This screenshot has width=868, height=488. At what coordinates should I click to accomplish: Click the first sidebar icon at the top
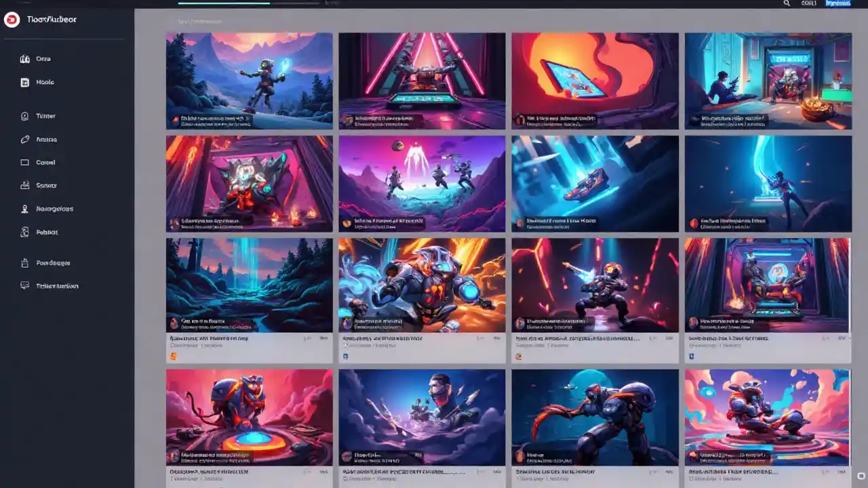(x=25, y=59)
